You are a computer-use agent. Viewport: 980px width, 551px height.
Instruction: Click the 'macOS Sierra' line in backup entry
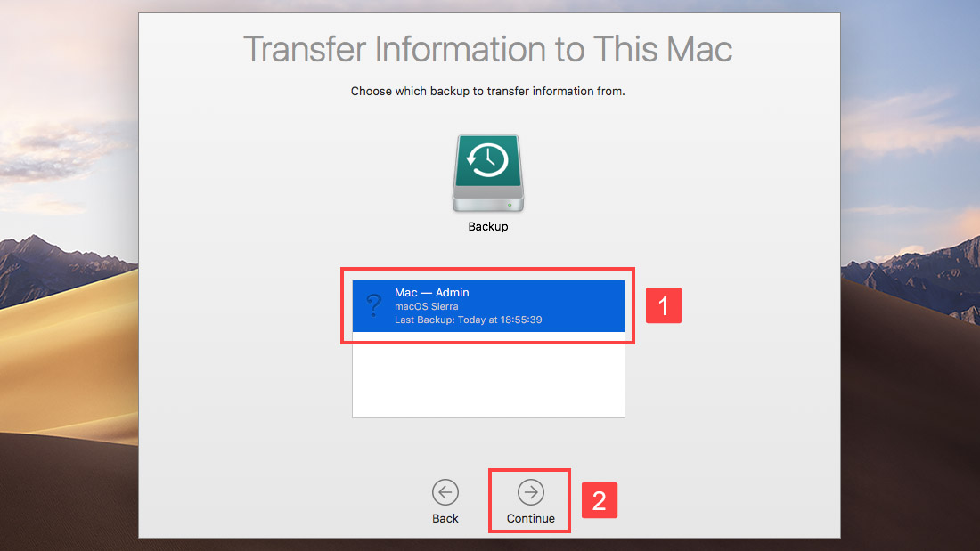click(x=426, y=306)
